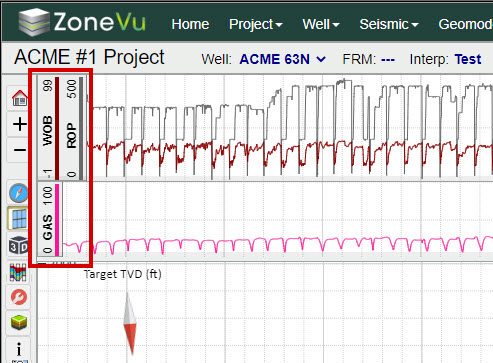Image resolution: width=493 pixels, height=363 pixels.
Task: Switch to the 3D view cube
Action: pyautogui.click(x=18, y=245)
